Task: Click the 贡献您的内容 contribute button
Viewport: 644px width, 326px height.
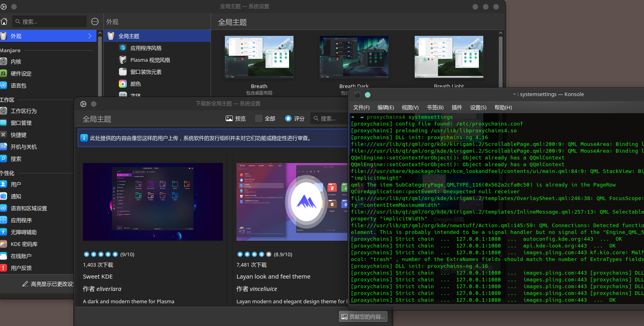Action: pyautogui.click(x=363, y=317)
